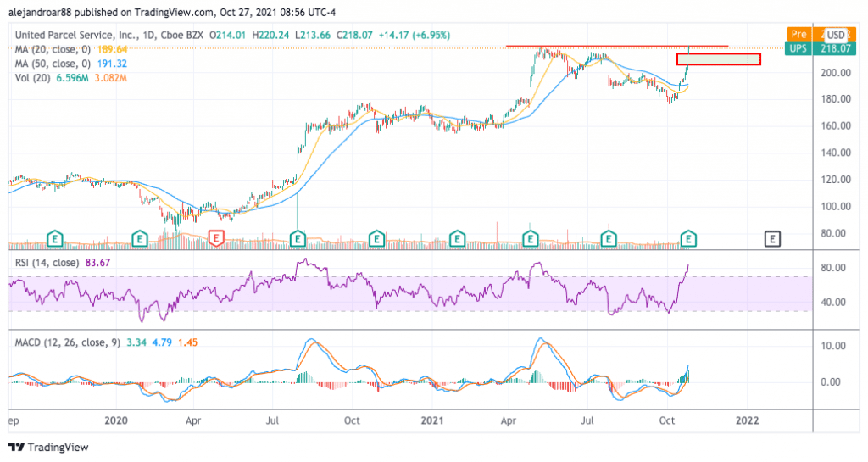Select the 218.07 current price tag on the axis
Image resolution: width=868 pixels, height=462 pixels.
(x=835, y=48)
